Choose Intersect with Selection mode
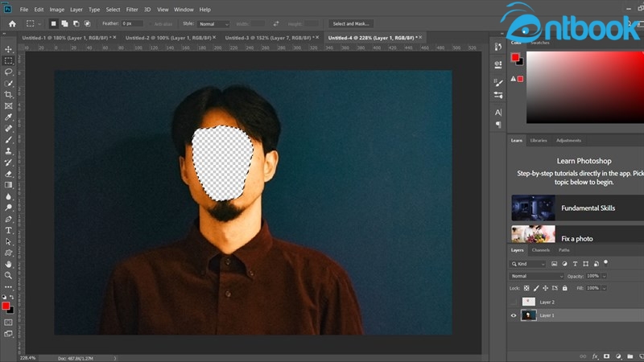 pos(87,24)
